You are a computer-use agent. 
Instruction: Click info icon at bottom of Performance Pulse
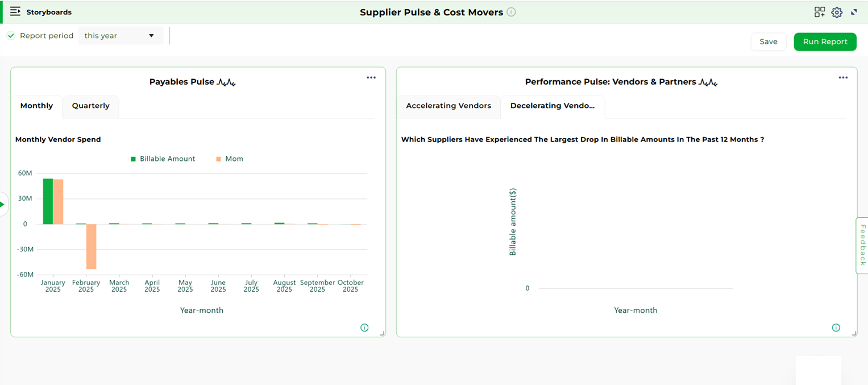[836, 328]
